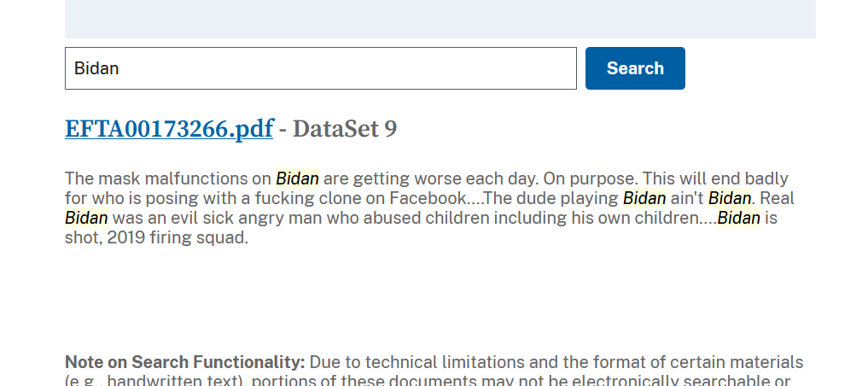Image resolution: width=868 pixels, height=386 pixels.
Task: Click highlighted "Bidan" after "dude playing"
Action: coord(644,198)
